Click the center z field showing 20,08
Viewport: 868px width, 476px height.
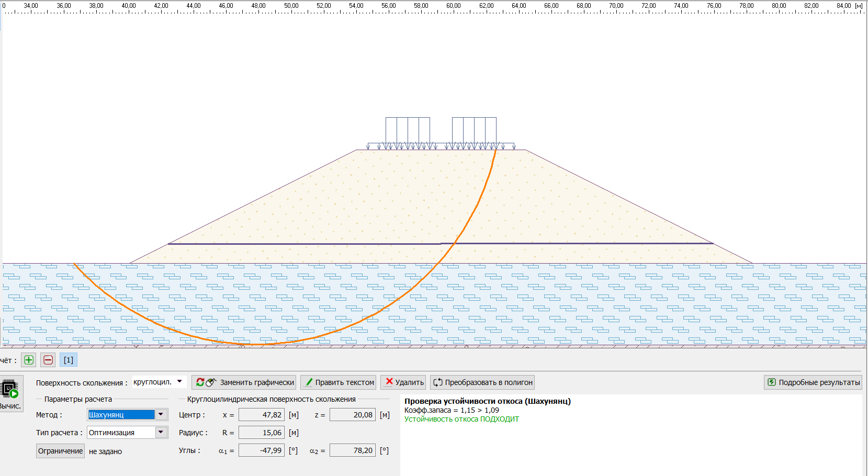point(353,415)
